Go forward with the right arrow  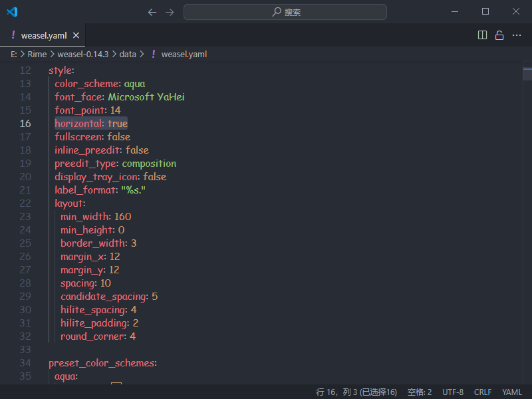pyautogui.click(x=170, y=12)
